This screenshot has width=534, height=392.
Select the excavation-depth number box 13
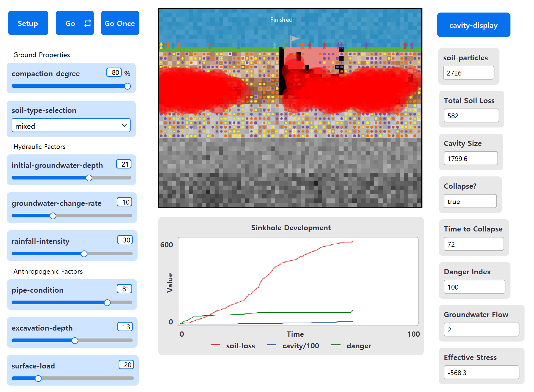pos(125,327)
